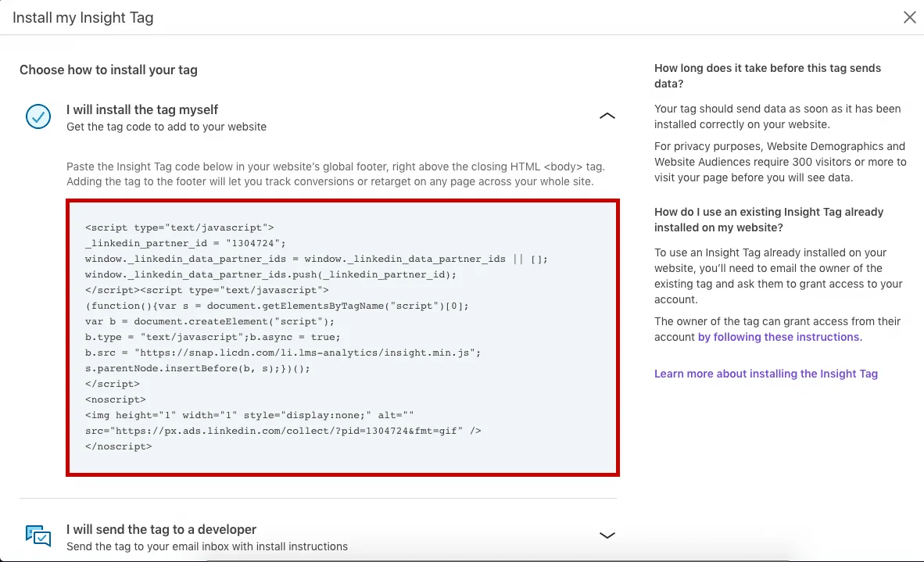Click the var b = document.createElement code line
924x562 pixels.
[210, 322]
